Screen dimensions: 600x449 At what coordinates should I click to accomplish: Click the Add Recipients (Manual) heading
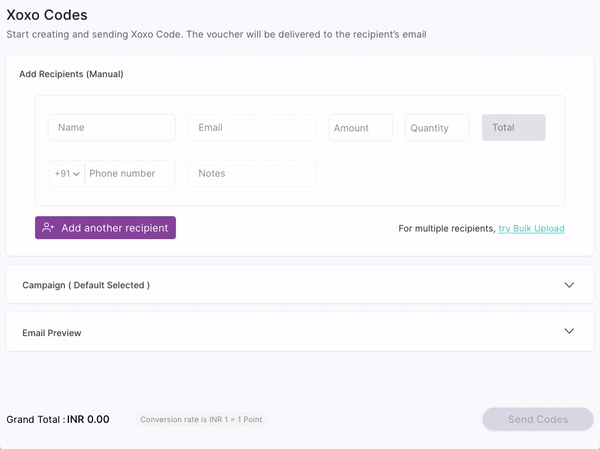coord(71,74)
